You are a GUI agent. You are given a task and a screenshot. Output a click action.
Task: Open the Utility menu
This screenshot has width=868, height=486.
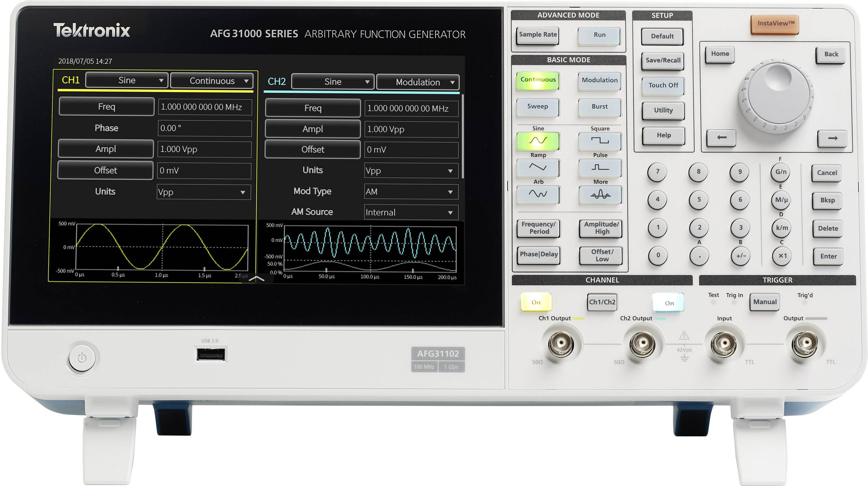[662, 110]
